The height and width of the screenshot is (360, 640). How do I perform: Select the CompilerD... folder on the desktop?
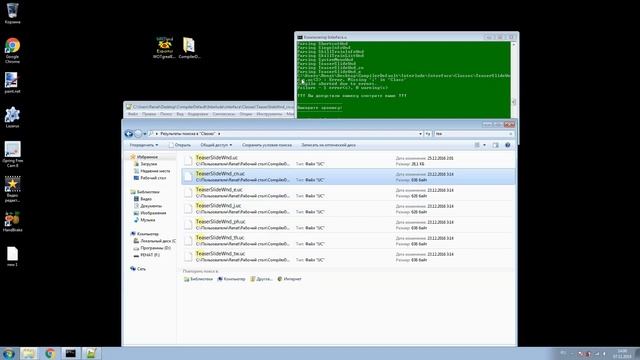click(189, 48)
